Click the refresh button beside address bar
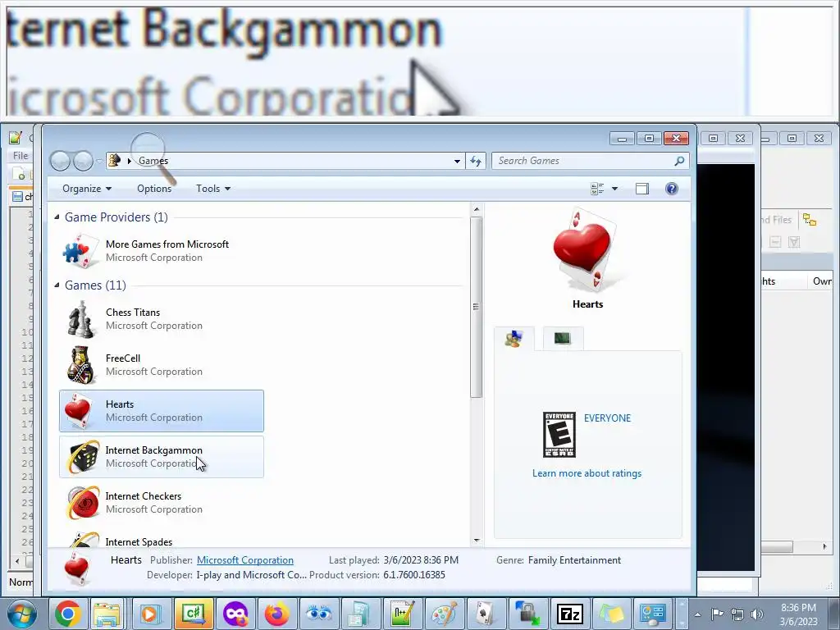840x630 pixels. pyautogui.click(x=476, y=161)
